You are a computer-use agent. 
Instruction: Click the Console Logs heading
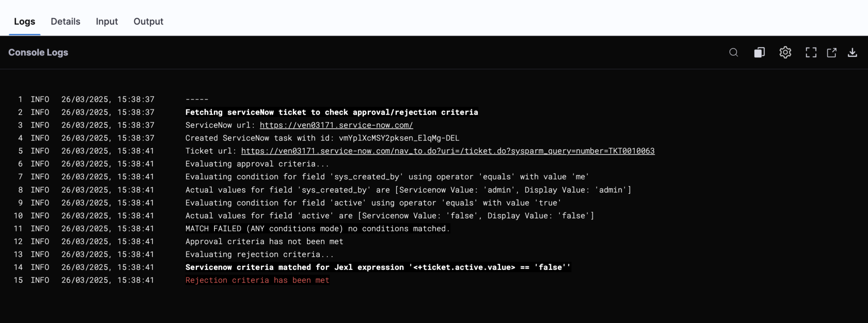38,52
